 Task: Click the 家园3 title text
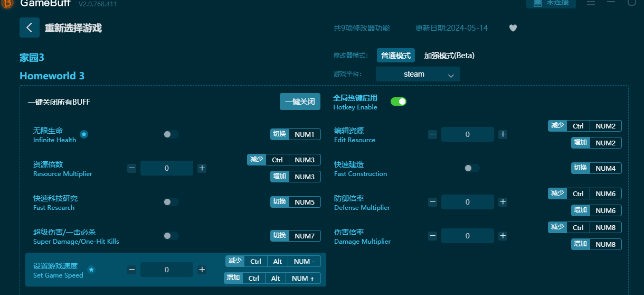coord(32,58)
